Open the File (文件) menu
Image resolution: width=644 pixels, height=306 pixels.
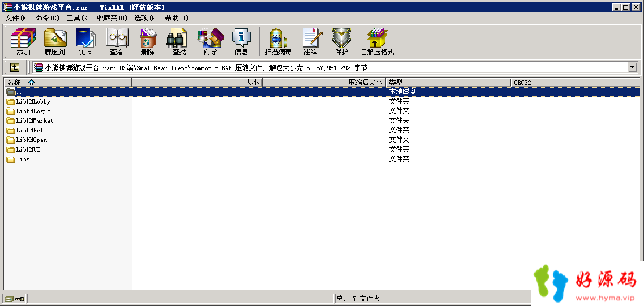pyautogui.click(x=17, y=18)
